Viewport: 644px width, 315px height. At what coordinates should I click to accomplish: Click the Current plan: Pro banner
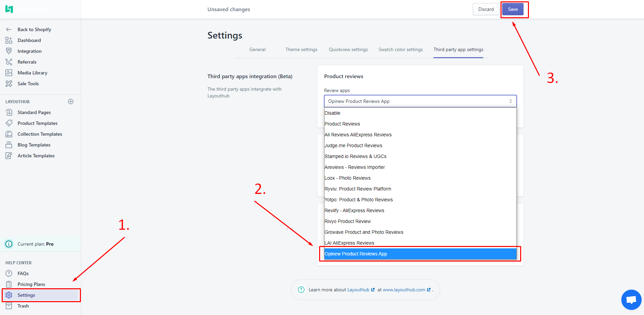coord(41,244)
